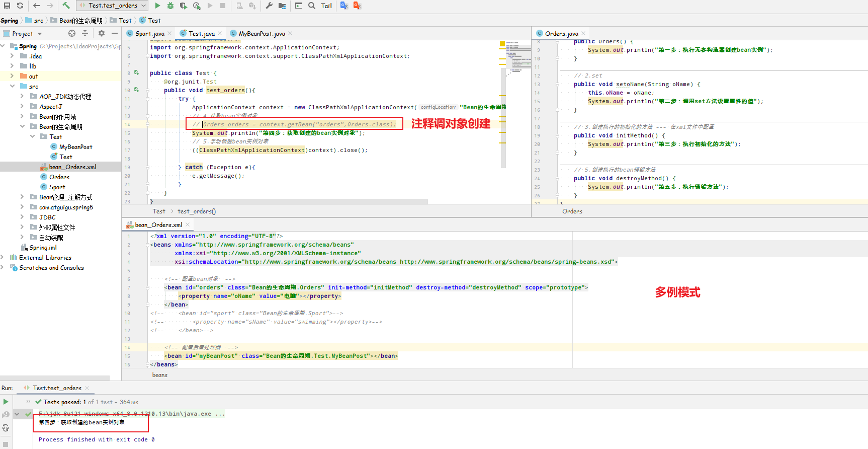Switch to the MyBeanPost.java tab
This screenshot has height=449, width=868.
[262, 34]
